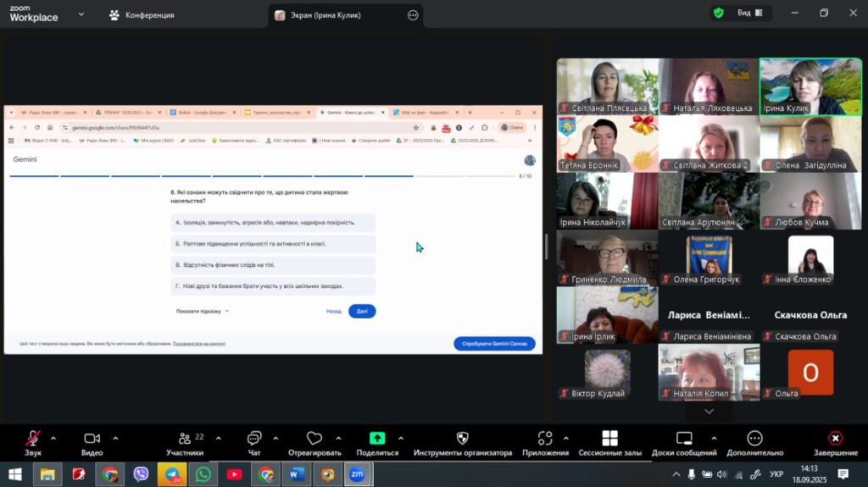Click the Далі next button
The height and width of the screenshot is (487, 868).
pos(362,311)
